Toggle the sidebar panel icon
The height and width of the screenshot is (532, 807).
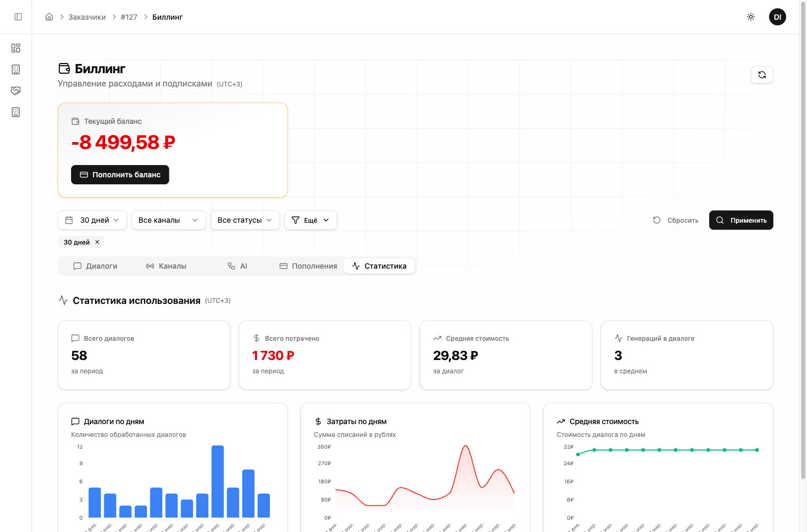pyautogui.click(x=18, y=17)
